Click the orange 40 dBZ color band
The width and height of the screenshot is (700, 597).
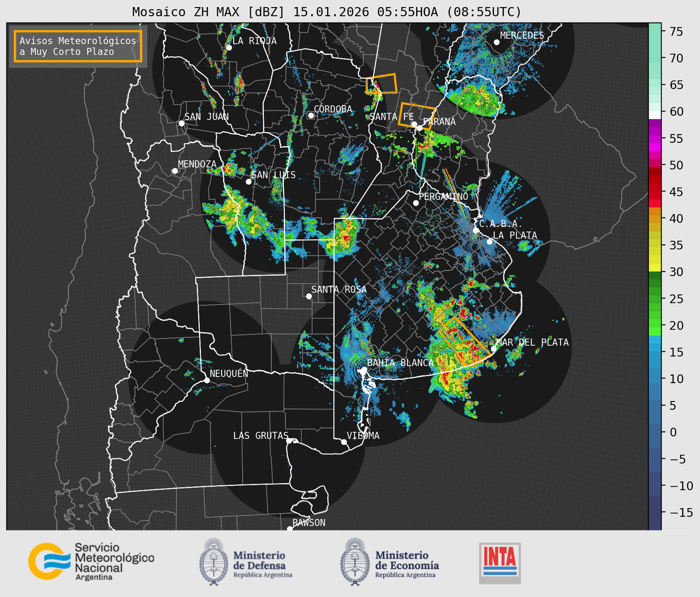point(655,219)
